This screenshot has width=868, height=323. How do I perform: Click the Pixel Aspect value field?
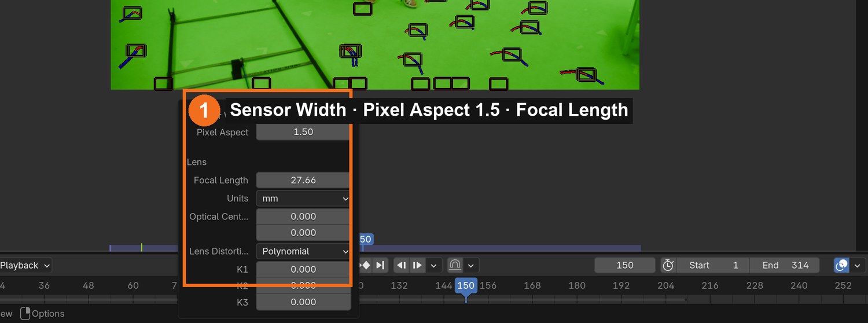(x=303, y=132)
